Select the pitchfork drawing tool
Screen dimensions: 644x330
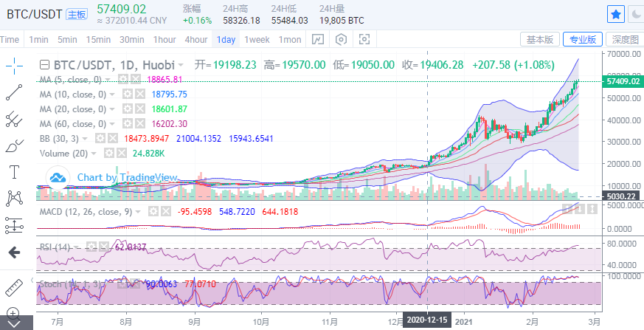(x=14, y=119)
